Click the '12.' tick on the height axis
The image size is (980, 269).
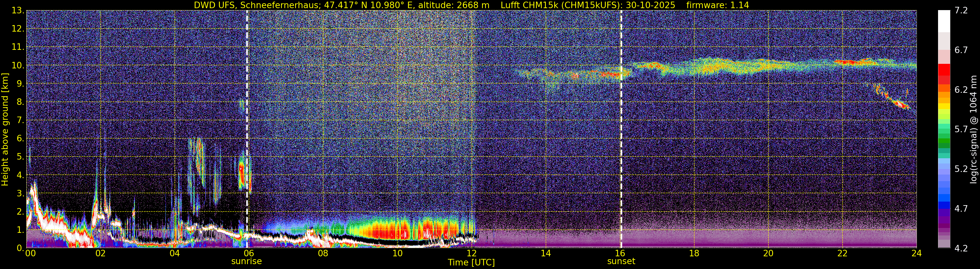pyautogui.click(x=18, y=29)
